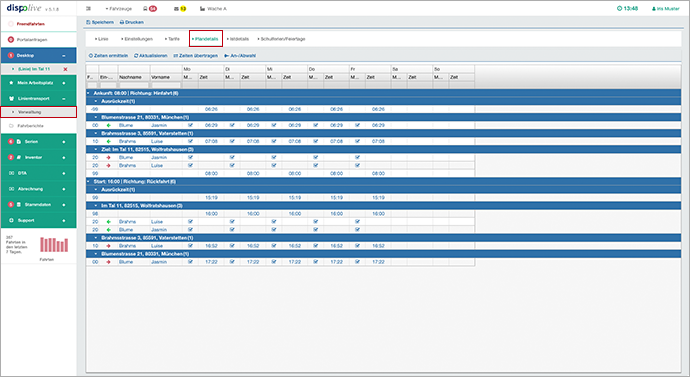Click the An-/Abwahl button
The image size is (690, 377).
pos(240,56)
